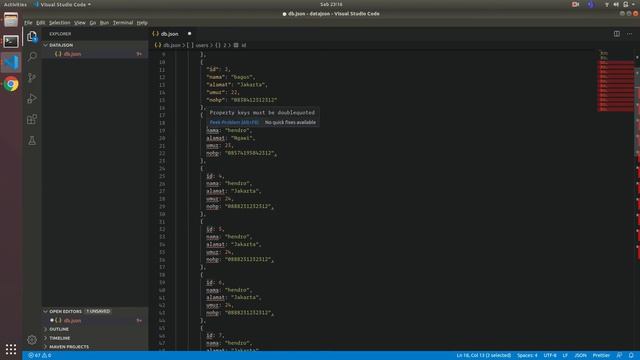
Task: Launch Terminal from the Ubuntu dock
Action: 11,41
